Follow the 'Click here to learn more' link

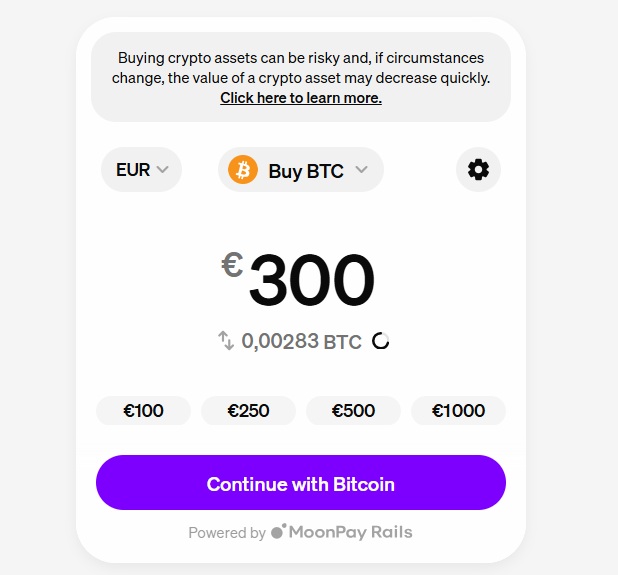pyautogui.click(x=301, y=98)
